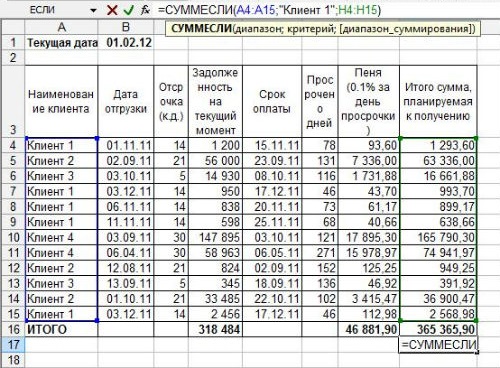Select row 1 header

coord(13,42)
